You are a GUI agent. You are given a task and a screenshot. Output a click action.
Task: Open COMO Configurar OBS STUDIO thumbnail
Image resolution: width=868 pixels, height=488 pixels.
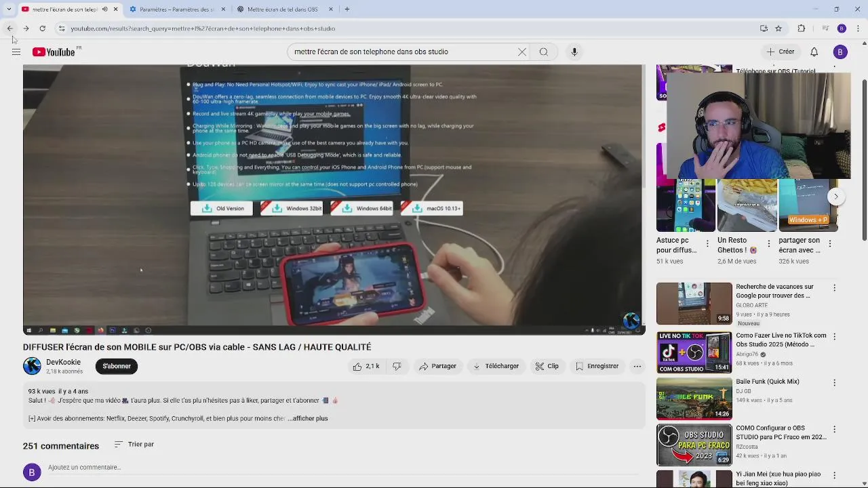[x=694, y=445]
